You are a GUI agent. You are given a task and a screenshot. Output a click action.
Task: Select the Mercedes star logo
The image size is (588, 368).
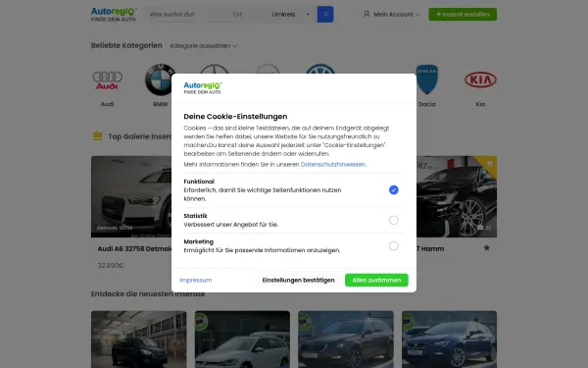point(214,69)
